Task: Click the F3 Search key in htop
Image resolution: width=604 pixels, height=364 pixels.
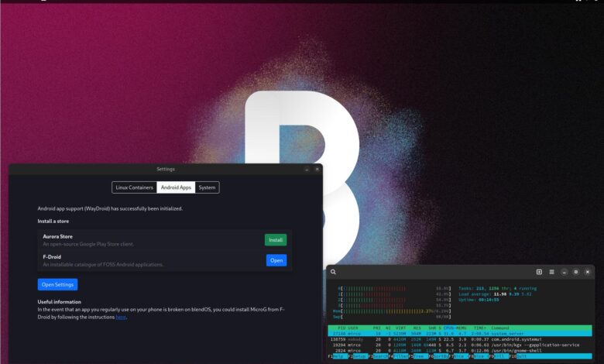Action: pos(378,356)
